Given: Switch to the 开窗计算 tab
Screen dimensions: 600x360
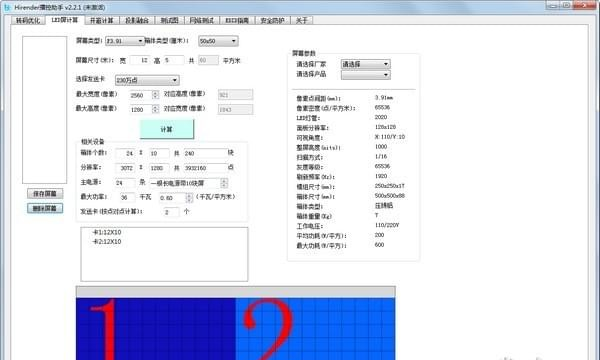Looking at the screenshot, I should pos(101,20).
